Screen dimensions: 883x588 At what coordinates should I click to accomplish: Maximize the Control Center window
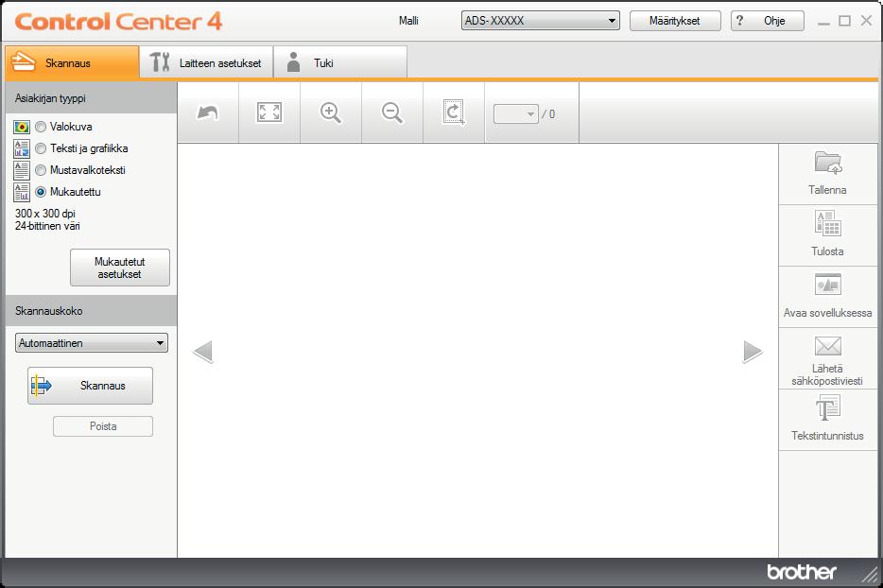(844, 21)
